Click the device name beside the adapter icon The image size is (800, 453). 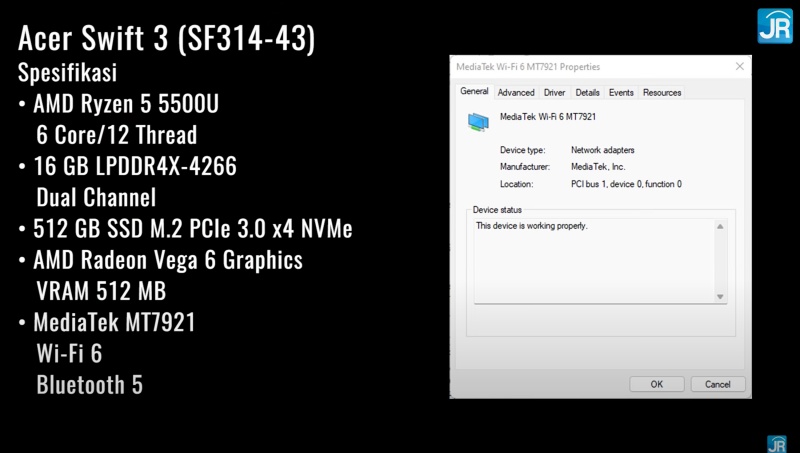[x=549, y=117]
